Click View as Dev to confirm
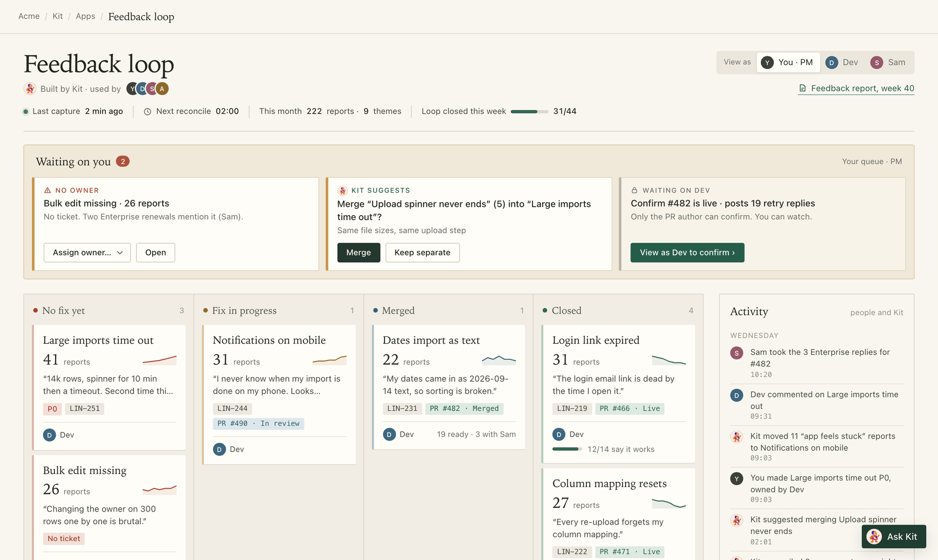This screenshot has width=938, height=560. (x=687, y=253)
